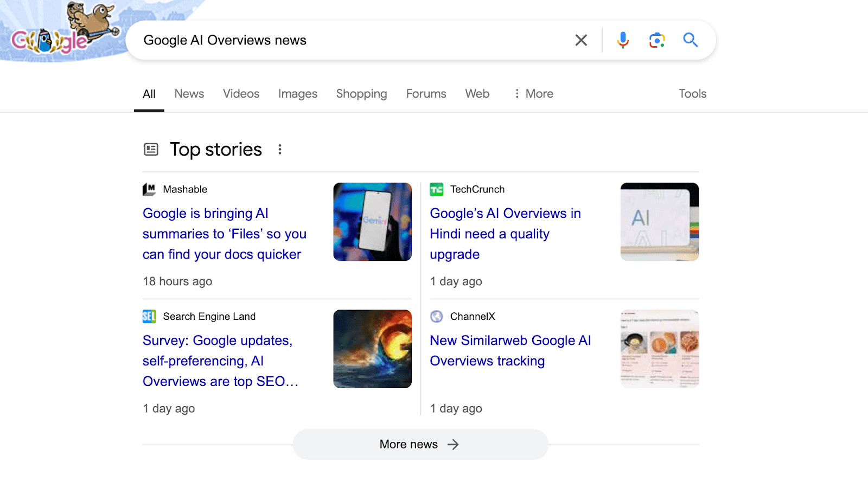Image resolution: width=868 pixels, height=482 pixels.
Task: Click inside the search query field
Action: tap(353, 40)
